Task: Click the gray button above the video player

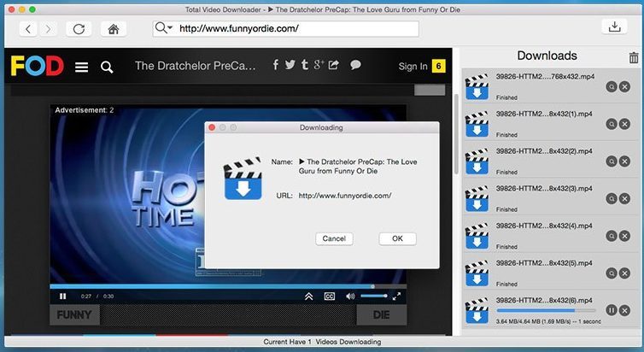Action: [x=430, y=90]
